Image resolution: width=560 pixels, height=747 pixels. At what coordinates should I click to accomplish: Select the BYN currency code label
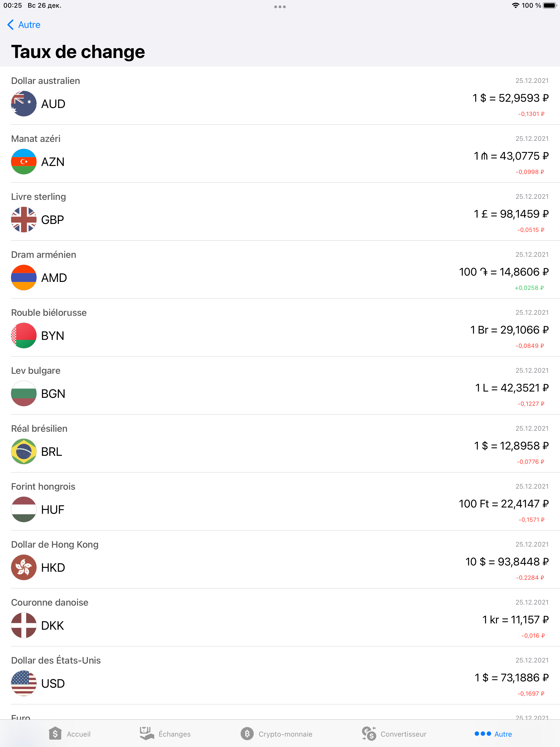coord(53,336)
